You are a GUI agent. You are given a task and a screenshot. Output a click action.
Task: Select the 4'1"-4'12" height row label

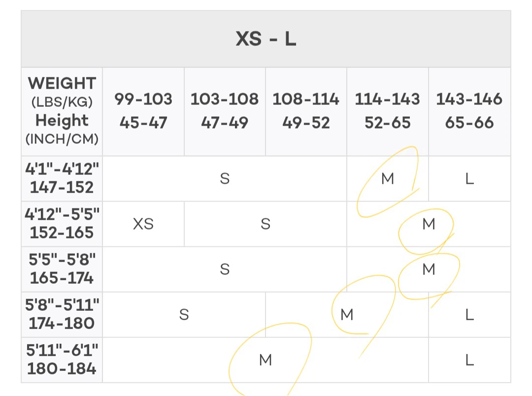coord(62,178)
